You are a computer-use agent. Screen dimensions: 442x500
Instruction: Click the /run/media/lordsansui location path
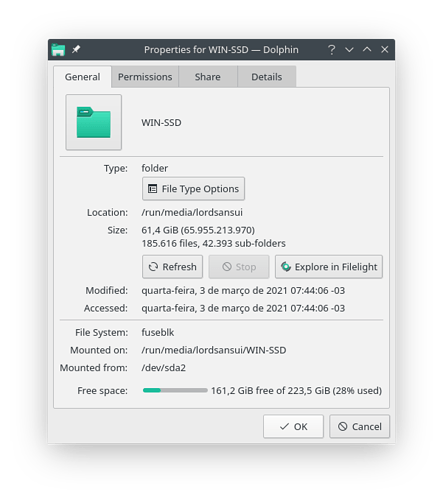click(192, 212)
